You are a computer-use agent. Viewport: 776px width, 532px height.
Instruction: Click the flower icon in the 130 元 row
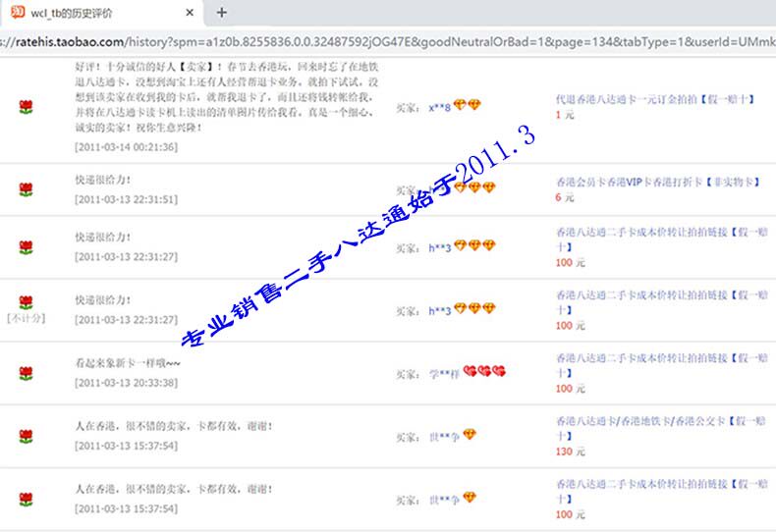[26, 436]
